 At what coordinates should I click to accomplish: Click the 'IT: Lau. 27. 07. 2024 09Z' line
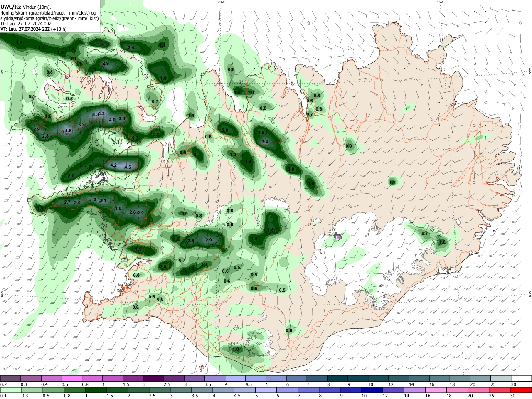click(26, 24)
